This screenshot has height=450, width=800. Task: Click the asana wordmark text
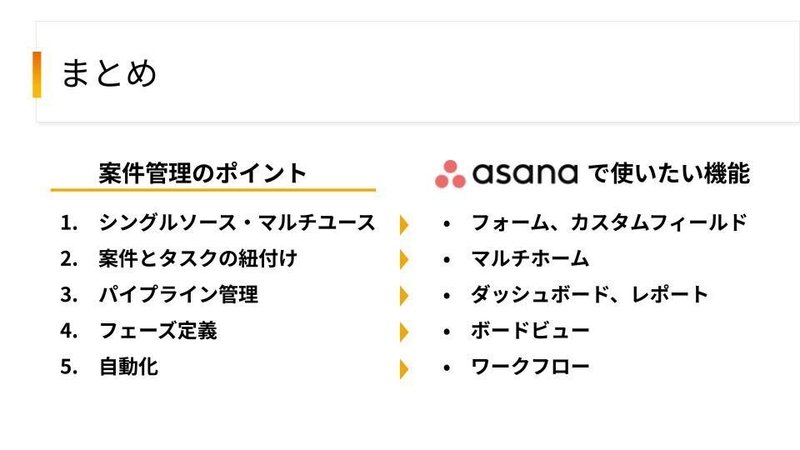pyautogui.click(x=525, y=174)
